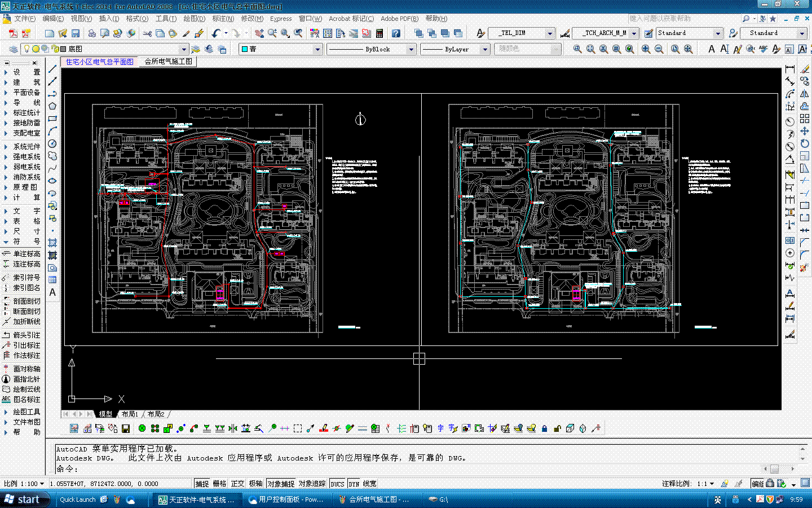The image size is (812, 508).
Task: Click the Linear Dimension tool icon
Action: 790,69
